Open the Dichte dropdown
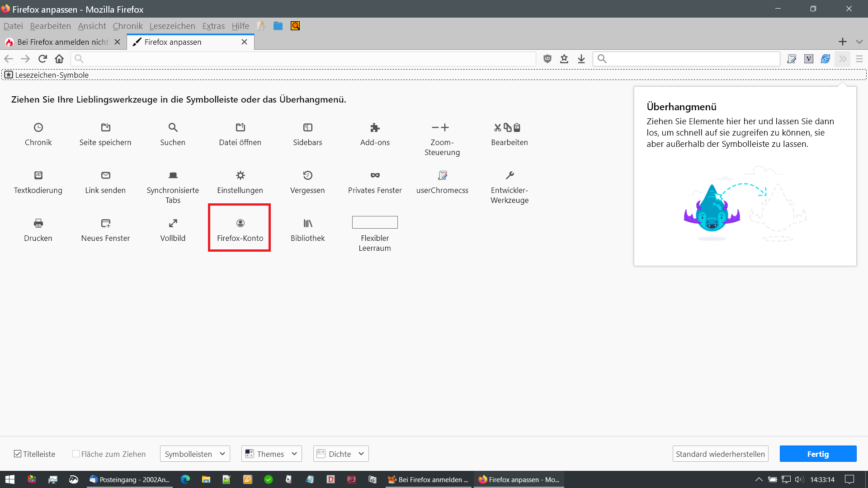 (341, 454)
